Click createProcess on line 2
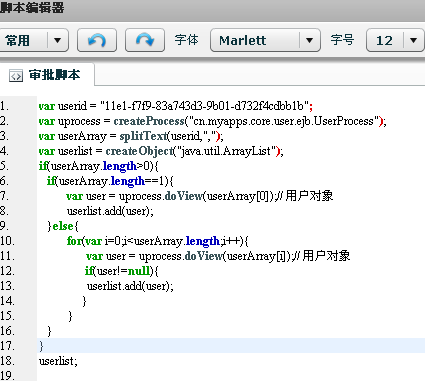The height and width of the screenshot is (381, 425). click(x=149, y=121)
